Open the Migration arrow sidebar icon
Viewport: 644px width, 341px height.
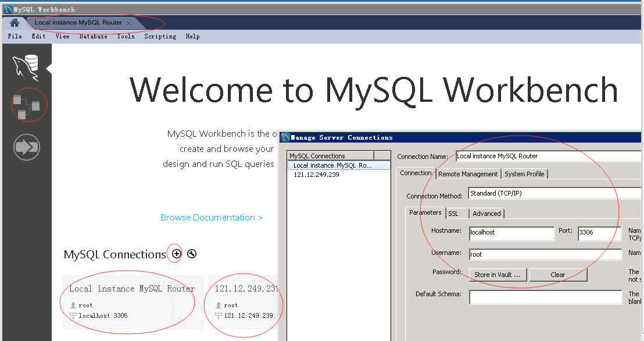click(x=27, y=147)
